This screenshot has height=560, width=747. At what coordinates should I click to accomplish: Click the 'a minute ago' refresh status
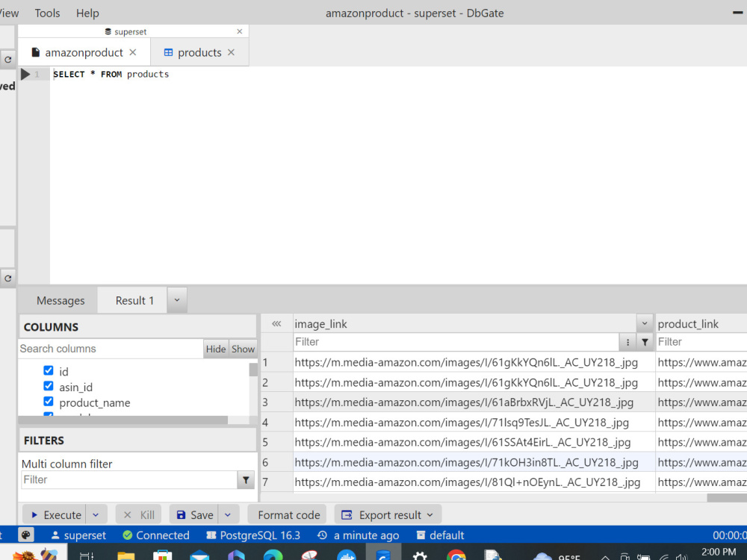(359, 535)
